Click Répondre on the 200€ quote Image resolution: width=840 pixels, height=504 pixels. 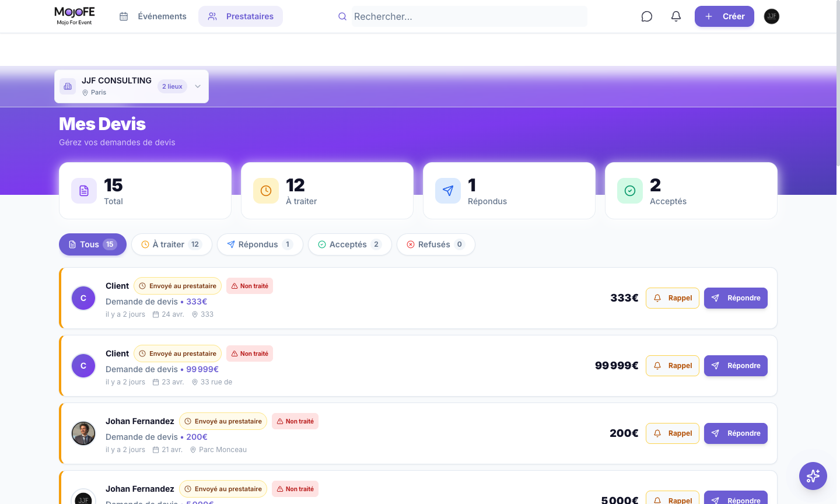coord(736,433)
